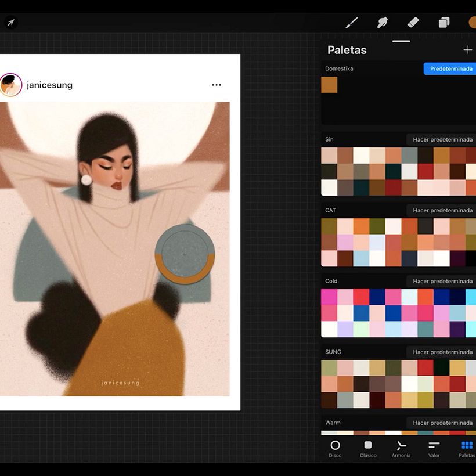Select the Smudge tool
Viewport: 476px width, 476px height.
click(383, 23)
